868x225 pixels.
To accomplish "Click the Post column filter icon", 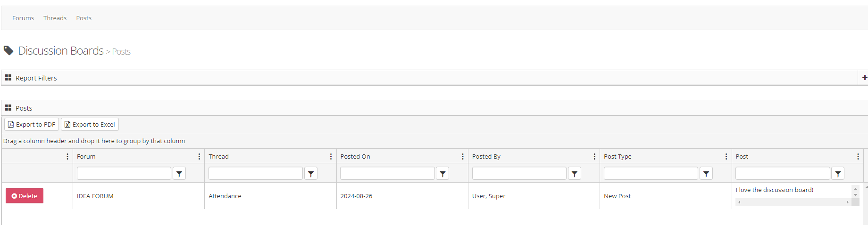I will [838, 174].
